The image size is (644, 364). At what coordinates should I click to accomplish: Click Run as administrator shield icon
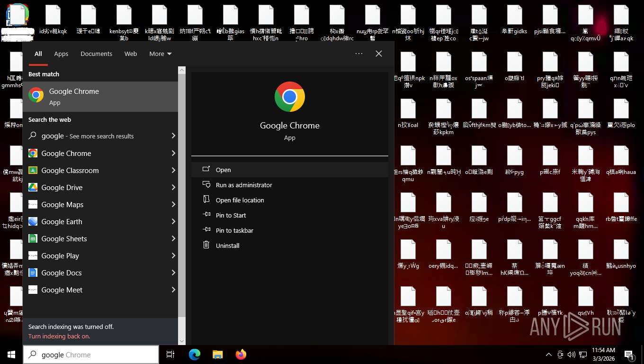click(206, 185)
